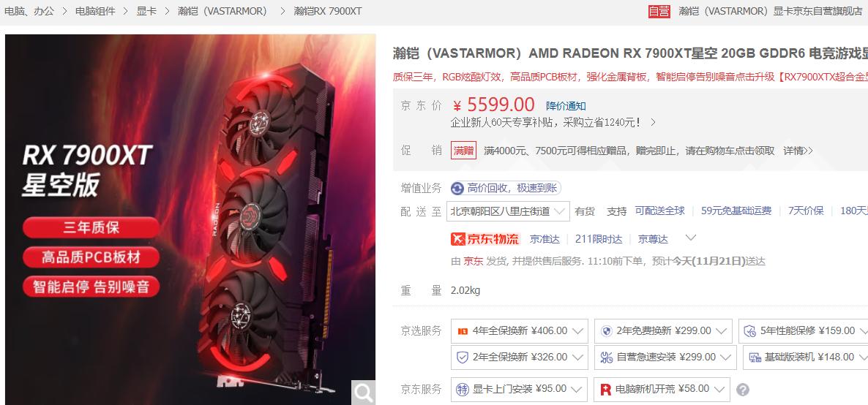Click the 可配送全球 link
868x405 pixels.
(x=660, y=211)
